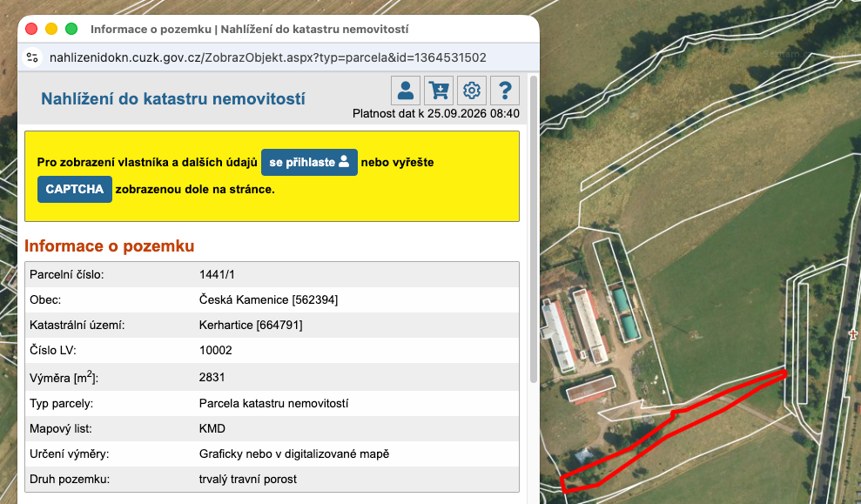Select the Obec value 'Česká Kamenice [562394]'
The height and width of the screenshot is (504, 861).
(x=268, y=299)
